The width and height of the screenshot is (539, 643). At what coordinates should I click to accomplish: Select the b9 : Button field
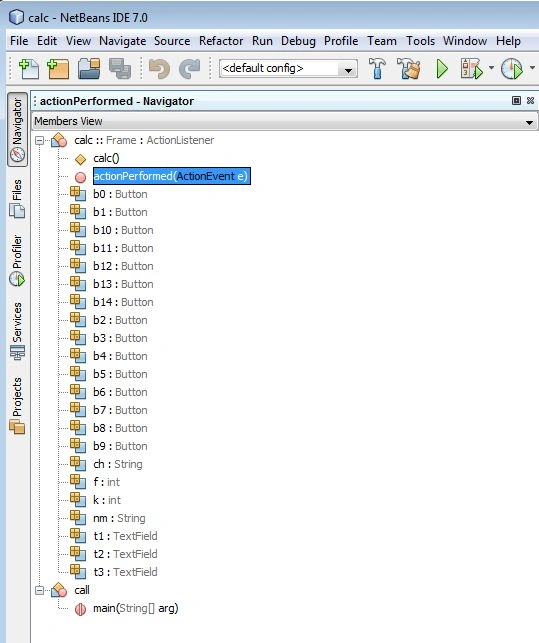coord(120,447)
